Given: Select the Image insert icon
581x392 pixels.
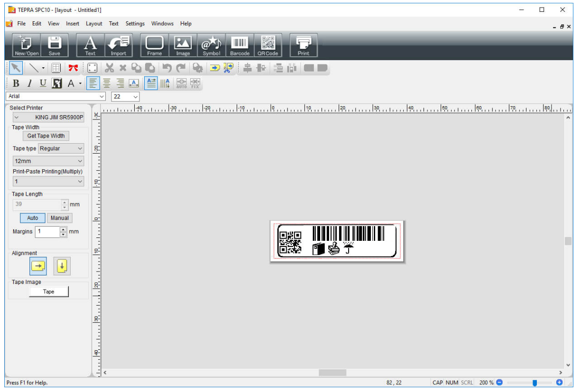Looking at the screenshot, I should (183, 46).
